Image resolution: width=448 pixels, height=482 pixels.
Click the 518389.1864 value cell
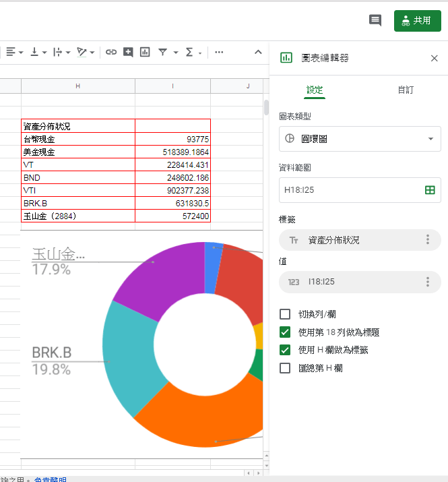click(172, 152)
